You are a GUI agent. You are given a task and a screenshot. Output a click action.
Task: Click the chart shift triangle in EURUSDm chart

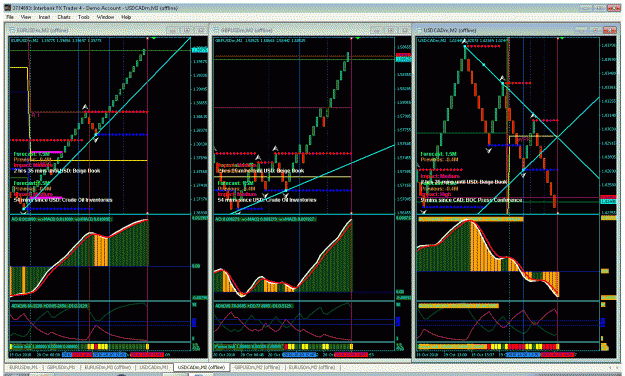(154, 38)
